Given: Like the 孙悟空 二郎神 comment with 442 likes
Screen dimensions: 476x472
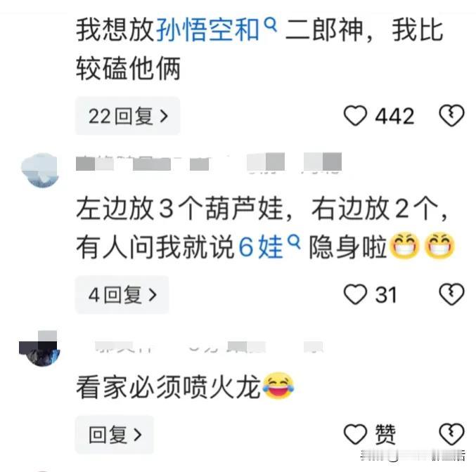Looking at the screenshot, I should coord(355,116).
